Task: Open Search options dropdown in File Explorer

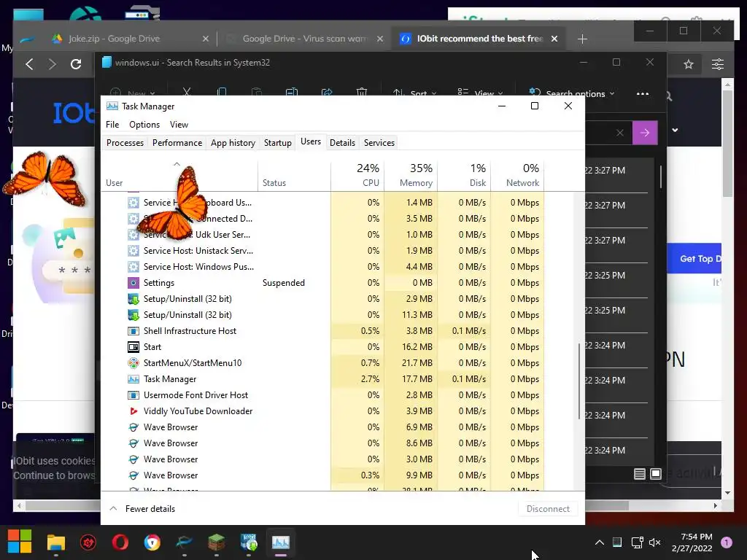Action: [x=572, y=93]
